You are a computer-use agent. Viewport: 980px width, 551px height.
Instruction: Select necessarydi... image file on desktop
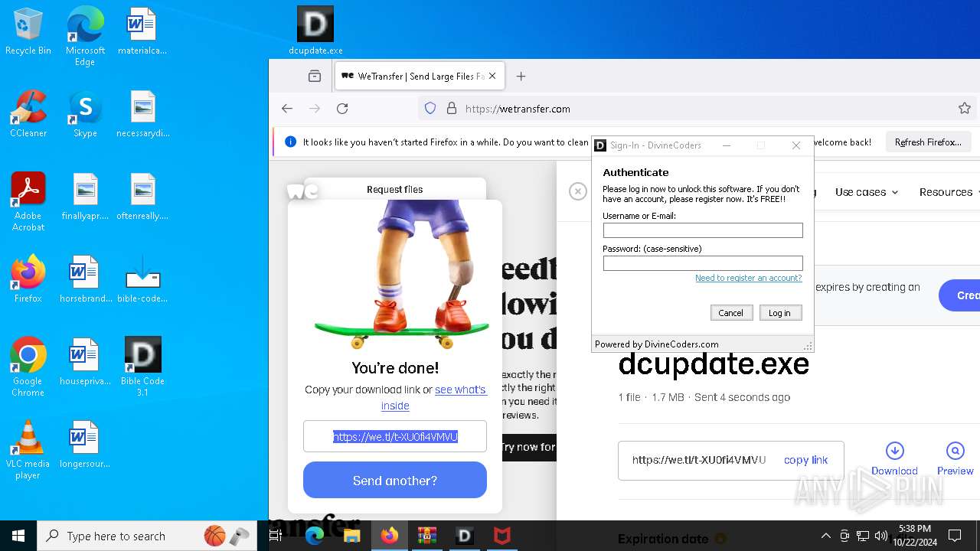[x=142, y=114]
